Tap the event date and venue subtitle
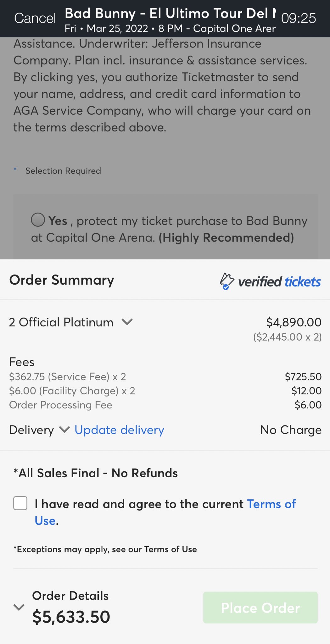 [x=170, y=29]
